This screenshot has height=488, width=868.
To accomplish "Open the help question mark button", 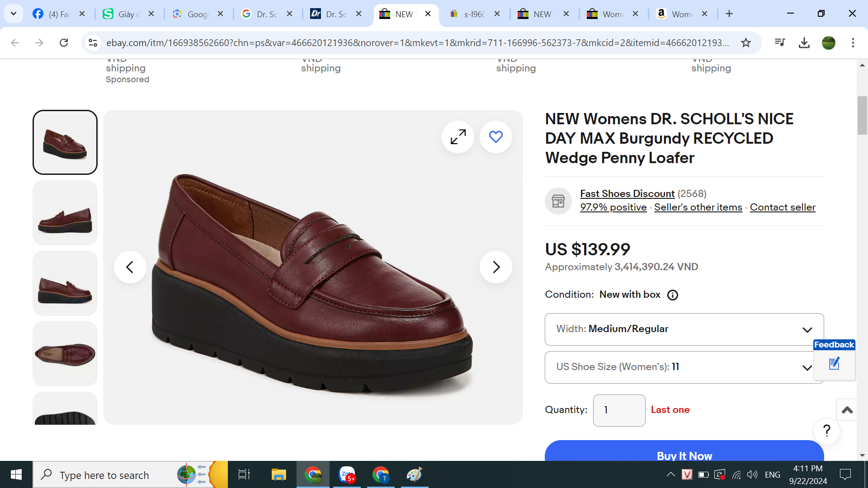I will [826, 431].
